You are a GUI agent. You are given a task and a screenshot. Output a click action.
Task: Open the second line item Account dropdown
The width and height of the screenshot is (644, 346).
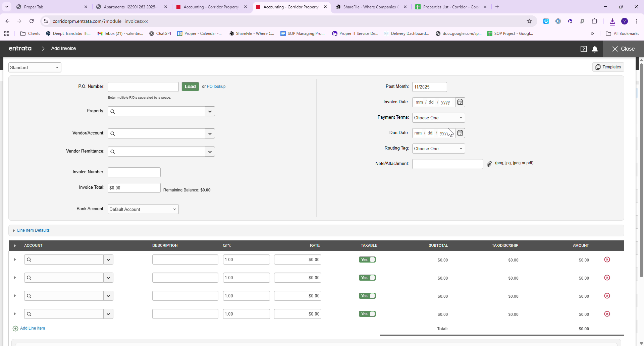coord(108,278)
